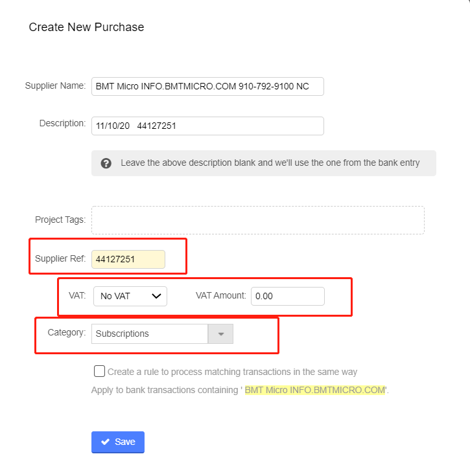Click the 'VAT Amount:' label
This screenshot has width=470, height=476.
point(221,295)
